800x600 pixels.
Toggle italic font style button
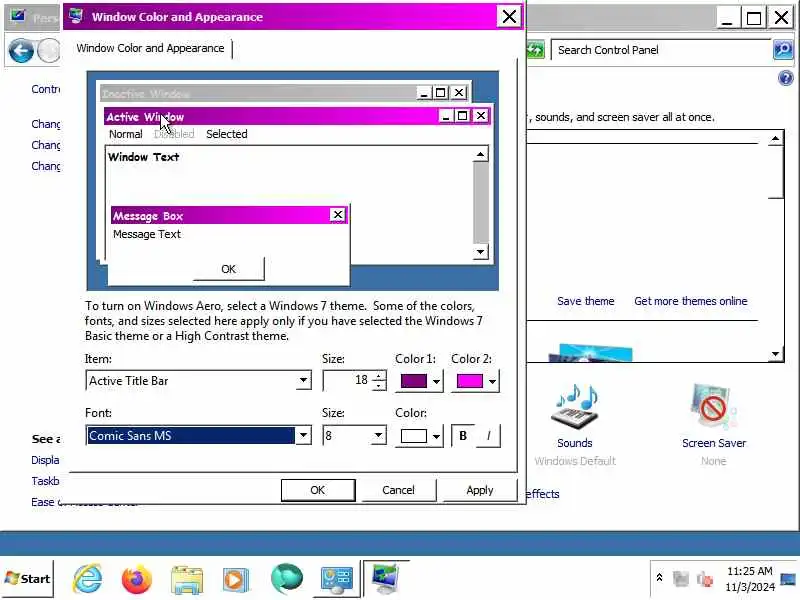point(488,436)
